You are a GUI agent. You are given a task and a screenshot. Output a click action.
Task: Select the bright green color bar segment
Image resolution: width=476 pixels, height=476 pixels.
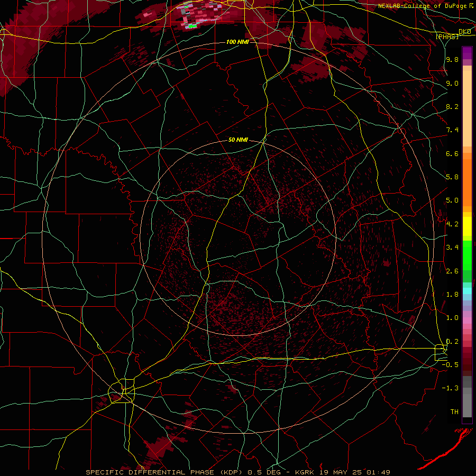(467, 255)
